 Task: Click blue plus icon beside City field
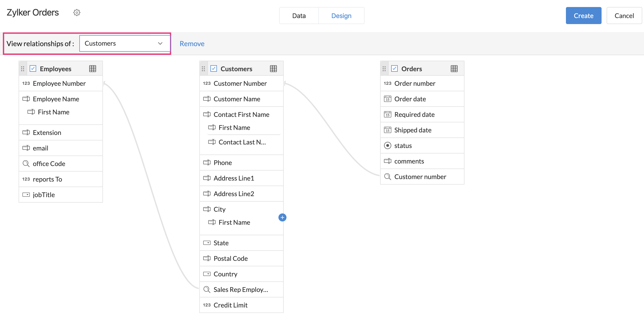[282, 217]
